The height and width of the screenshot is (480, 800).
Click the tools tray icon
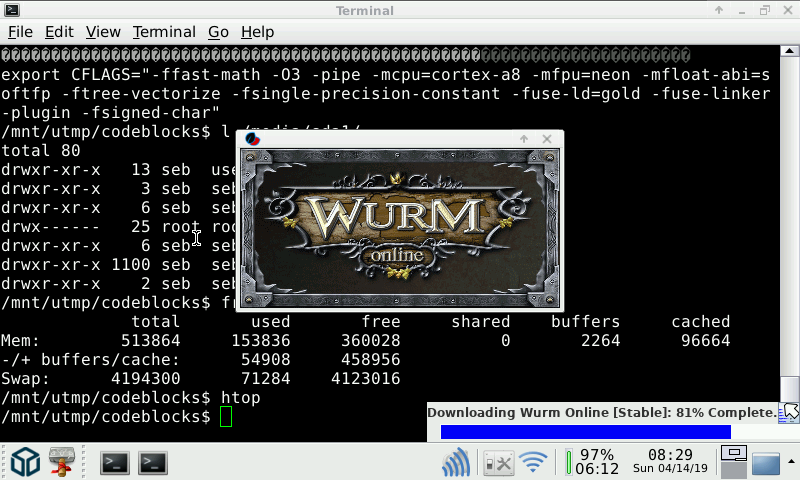(497, 462)
